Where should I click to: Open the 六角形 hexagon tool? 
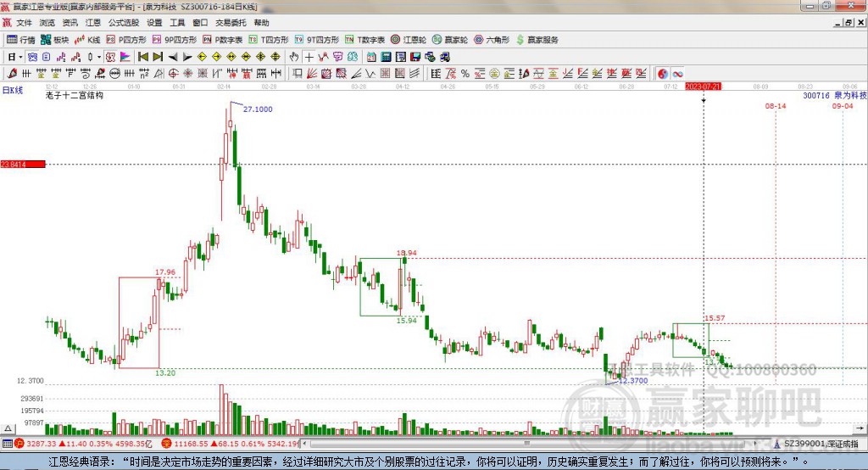pos(492,40)
